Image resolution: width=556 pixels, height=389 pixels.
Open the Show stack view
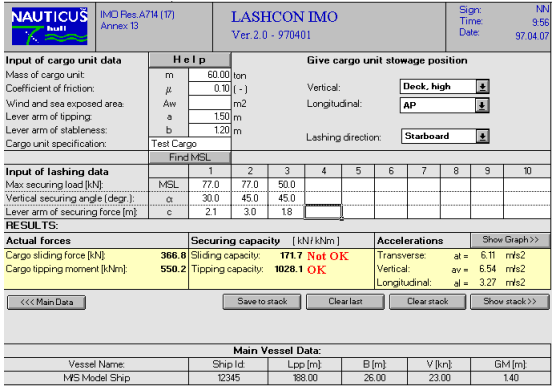(x=510, y=302)
